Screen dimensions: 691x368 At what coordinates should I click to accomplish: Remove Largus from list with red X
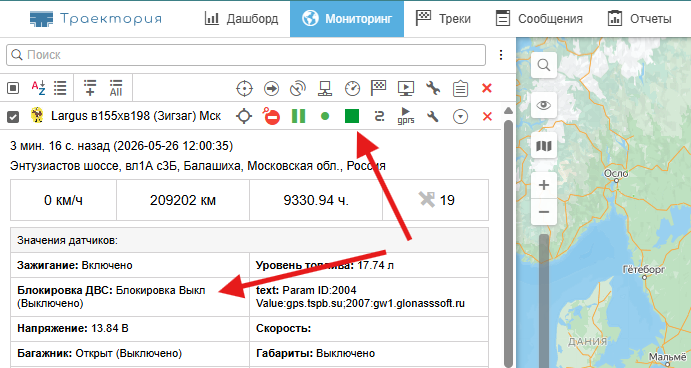487,116
